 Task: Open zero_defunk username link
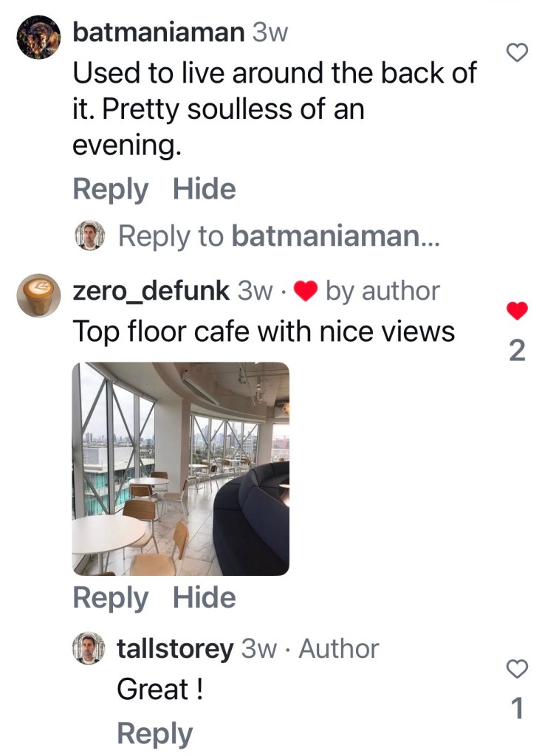151,291
